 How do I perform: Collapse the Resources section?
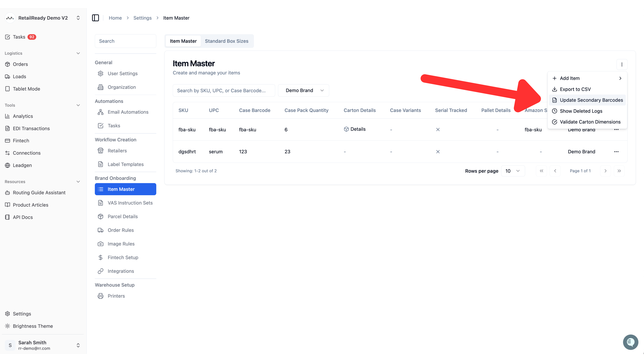click(x=78, y=182)
